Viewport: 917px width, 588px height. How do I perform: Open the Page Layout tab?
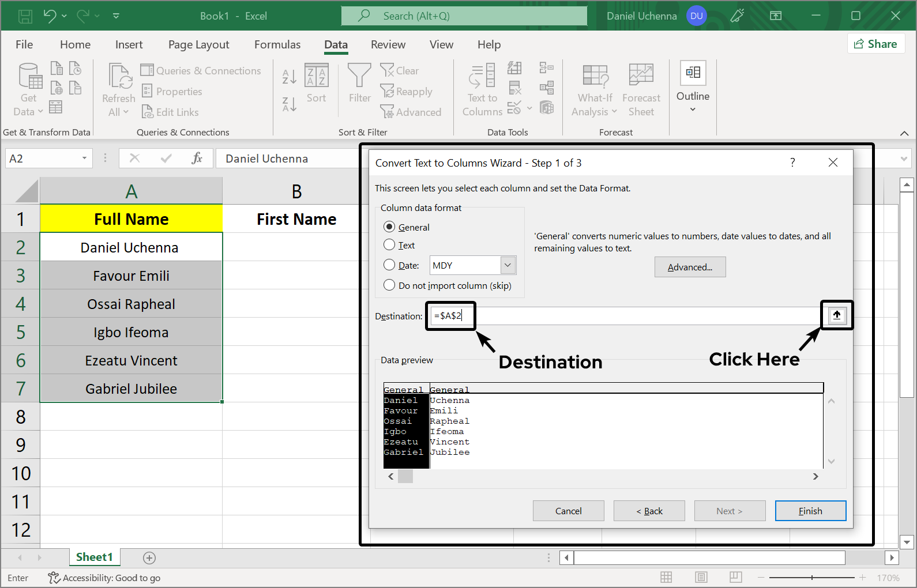click(198, 44)
